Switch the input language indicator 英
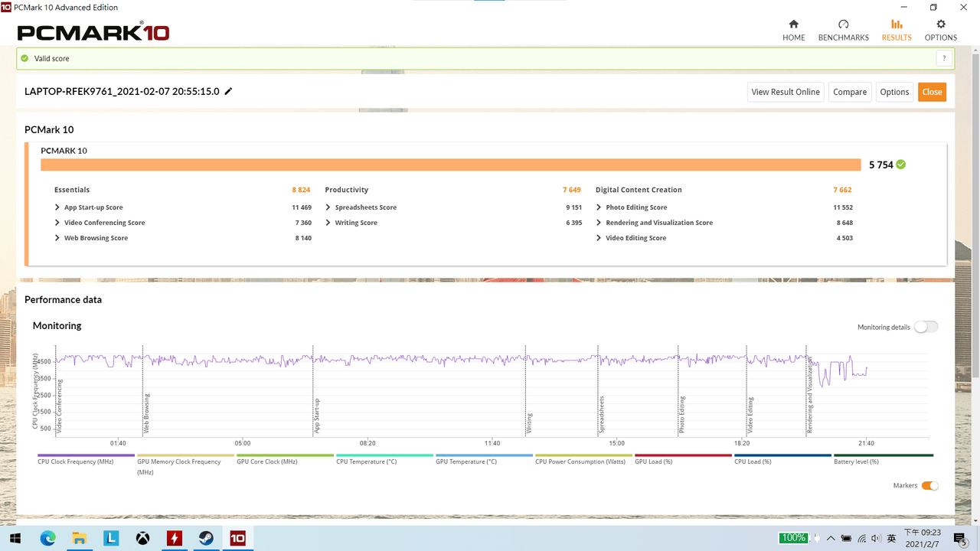The height and width of the screenshot is (551, 980). tap(892, 538)
